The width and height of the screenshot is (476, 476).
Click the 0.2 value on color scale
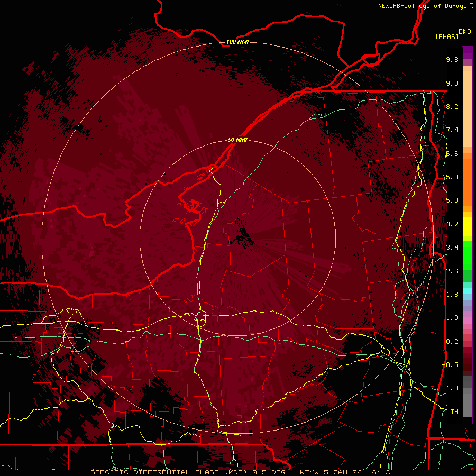click(452, 342)
